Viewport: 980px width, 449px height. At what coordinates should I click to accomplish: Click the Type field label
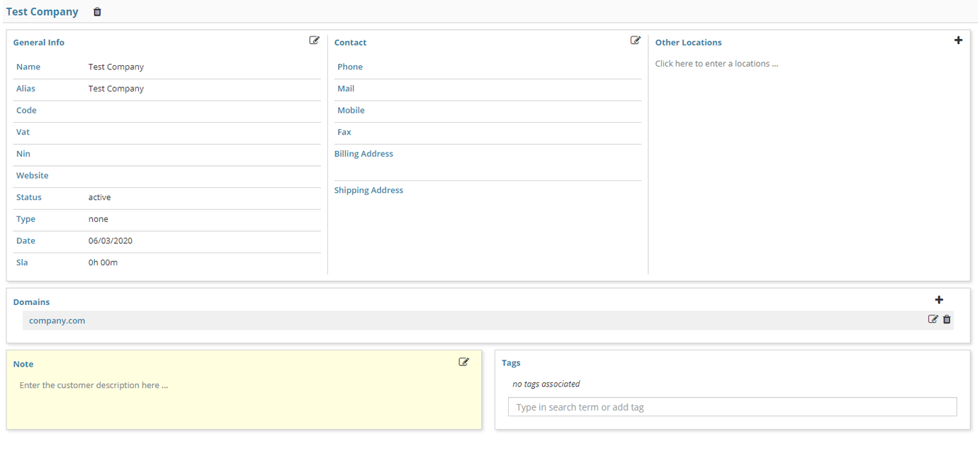(x=26, y=219)
